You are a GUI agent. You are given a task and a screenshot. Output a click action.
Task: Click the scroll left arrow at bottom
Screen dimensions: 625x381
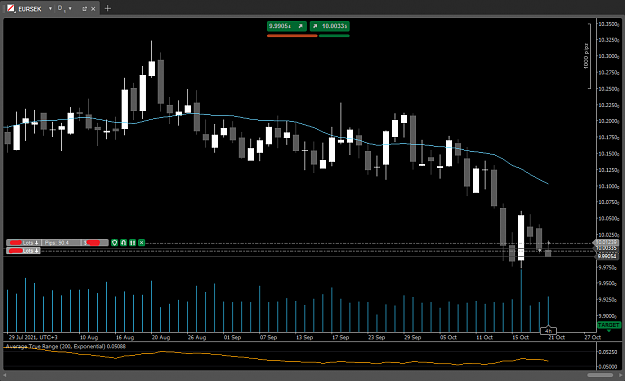pyautogui.click(x=5, y=375)
